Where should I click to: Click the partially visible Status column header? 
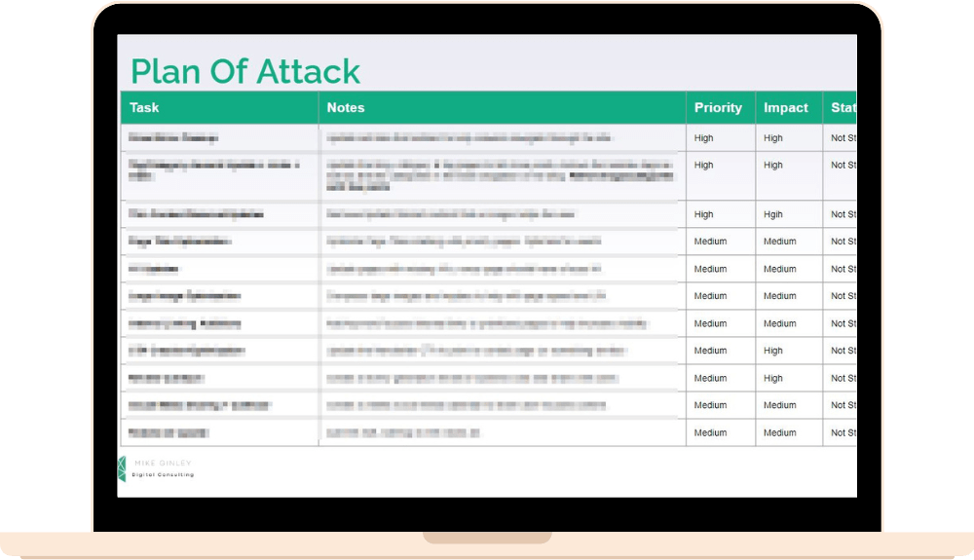click(x=842, y=108)
